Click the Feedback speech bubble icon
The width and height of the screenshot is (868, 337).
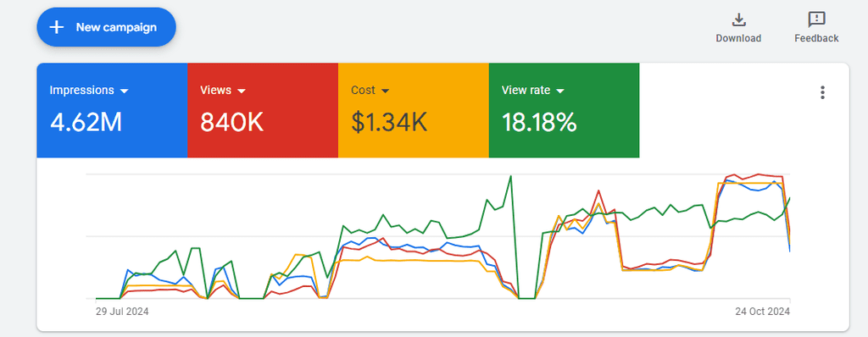coord(816,19)
